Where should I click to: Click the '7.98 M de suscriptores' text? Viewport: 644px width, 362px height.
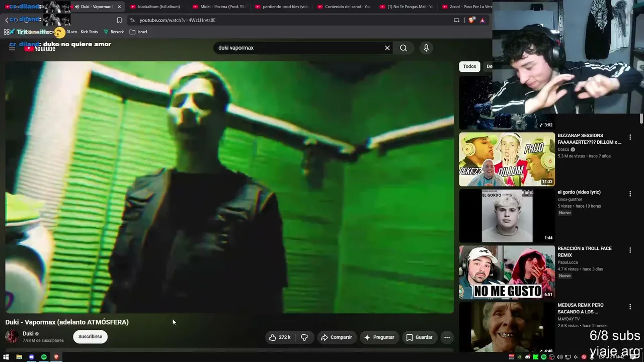[43, 340]
